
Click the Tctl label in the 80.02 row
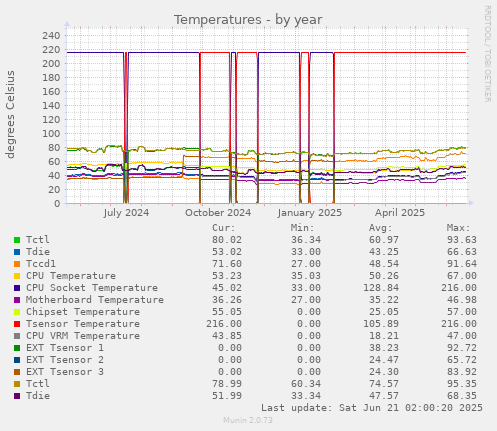point(38,240)
